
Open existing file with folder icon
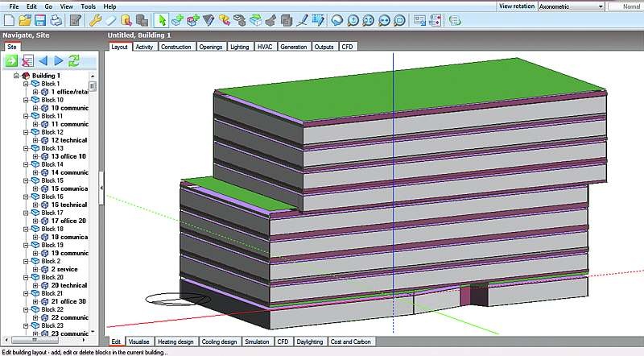point(25,19)
